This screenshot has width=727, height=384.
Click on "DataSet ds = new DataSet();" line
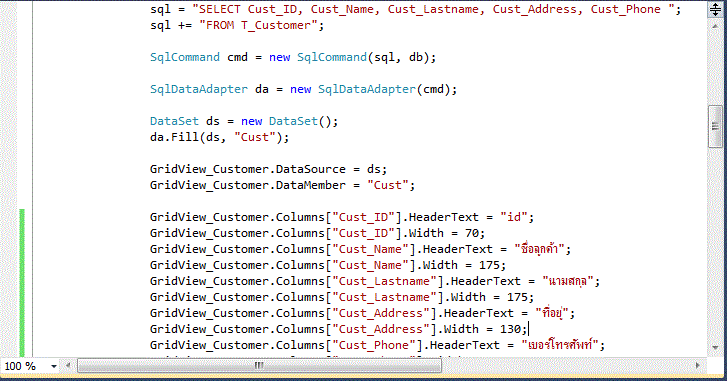[244, 122]
